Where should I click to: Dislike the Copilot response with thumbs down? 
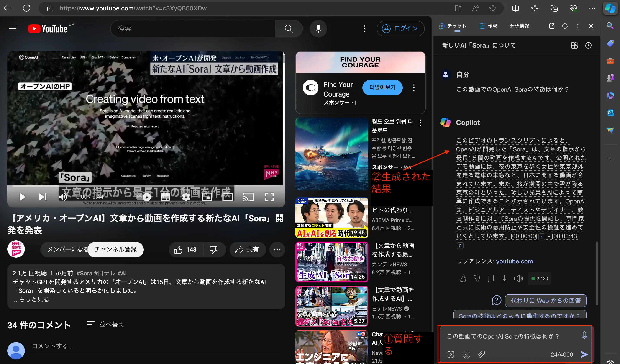[477, 278]
